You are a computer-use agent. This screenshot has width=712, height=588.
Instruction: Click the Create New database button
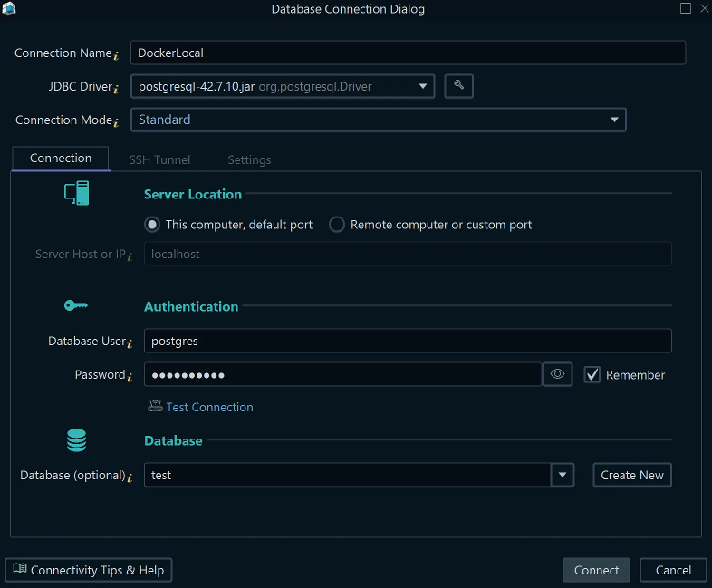click(x=632, y=475)
